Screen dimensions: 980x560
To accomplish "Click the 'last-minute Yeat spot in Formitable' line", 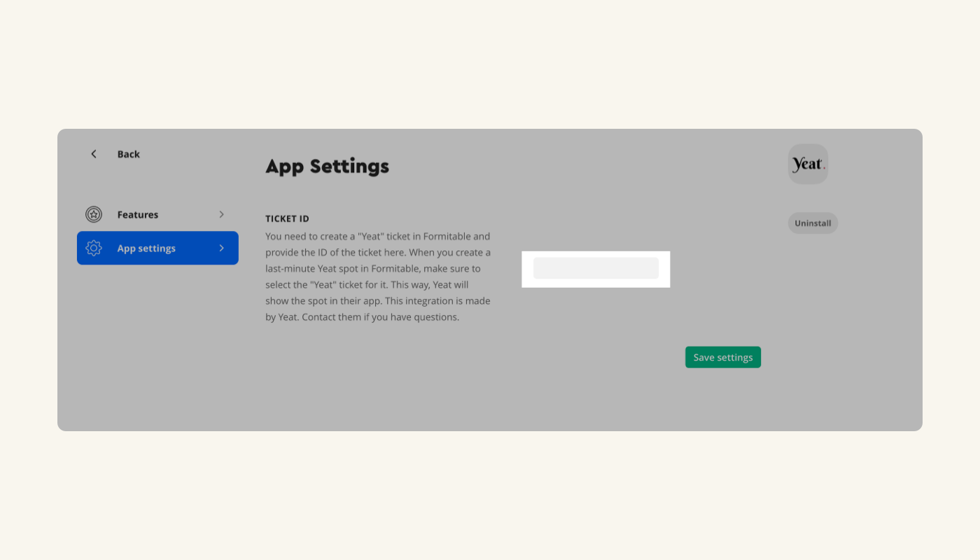I will tap(372, 269).
